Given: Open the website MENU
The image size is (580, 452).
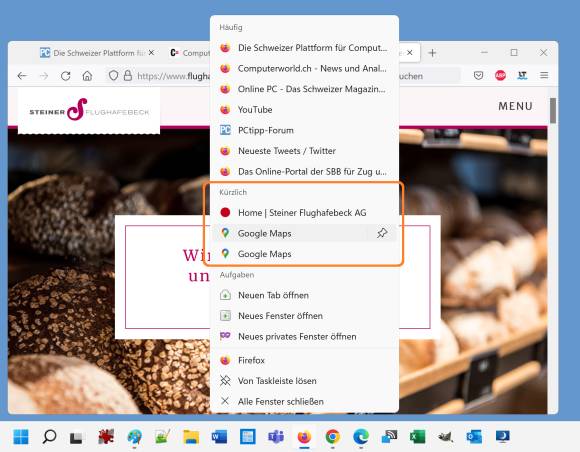Looking at the screenshot, I should pyautogui.click(x=516, y=106).
